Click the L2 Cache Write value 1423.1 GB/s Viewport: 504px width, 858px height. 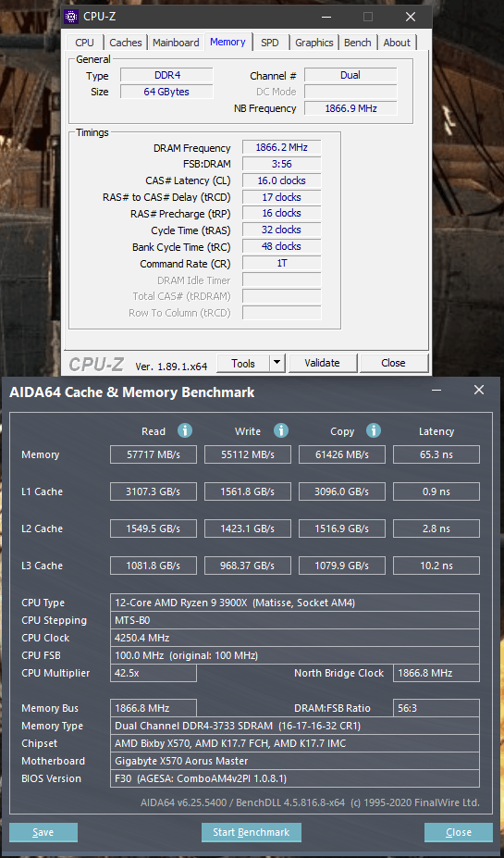click(x=248, y=528)
